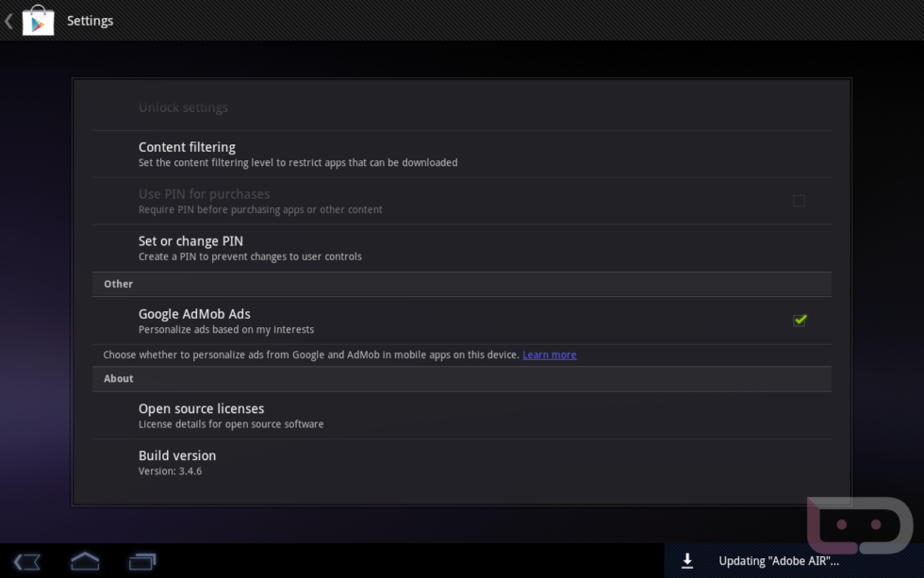Tap the download arrow notification icon
Screen dimensions: 924x578
point(687,561)
